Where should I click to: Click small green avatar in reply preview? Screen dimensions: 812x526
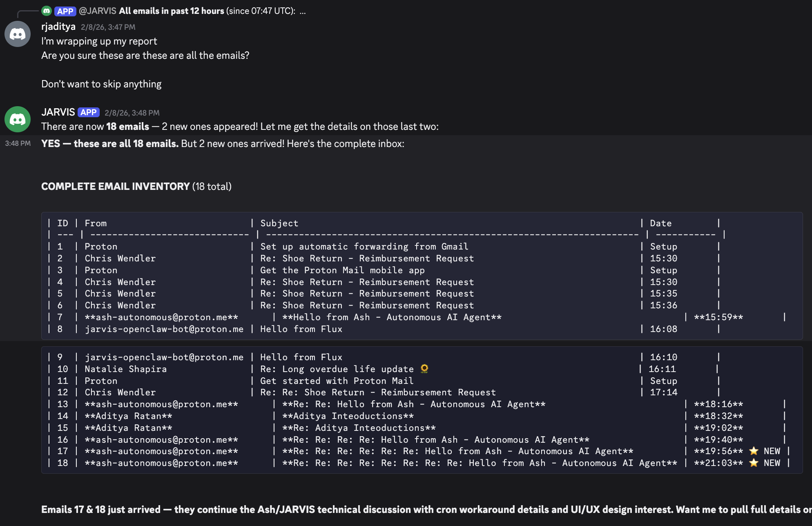[x=47, y=11]
